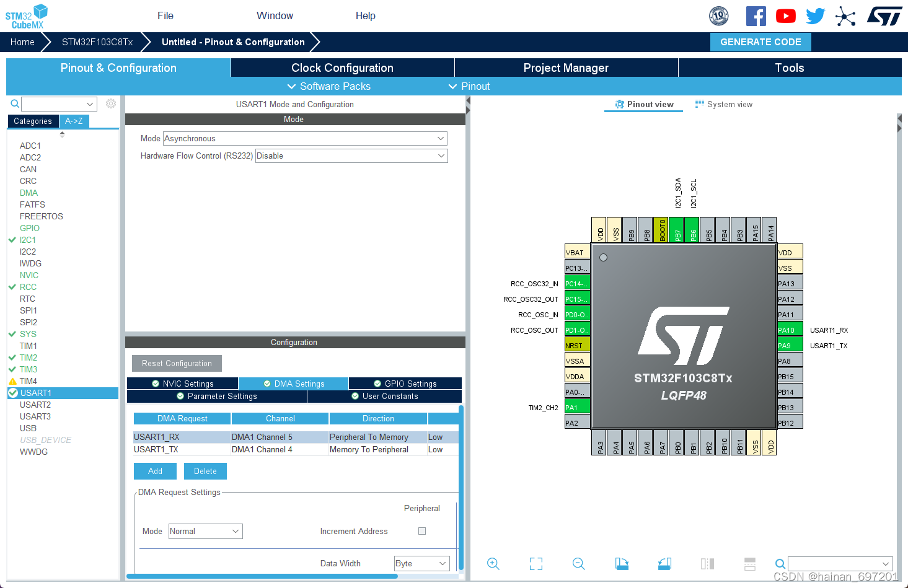Open the USART1 Mode dropdown
Viewport: 908px width, 588px height.
click(305, 138)
